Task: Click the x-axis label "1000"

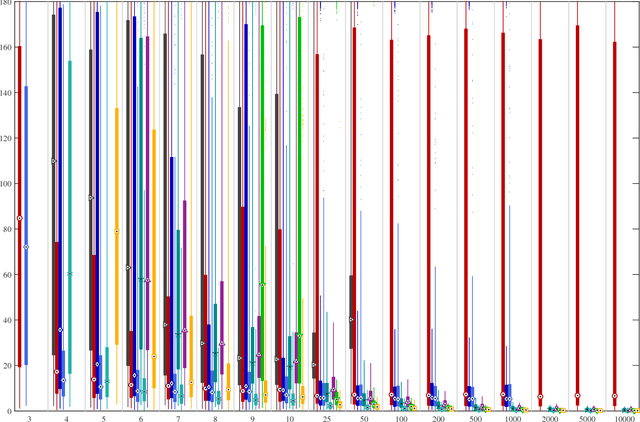Action: click(x=513, y=419)
